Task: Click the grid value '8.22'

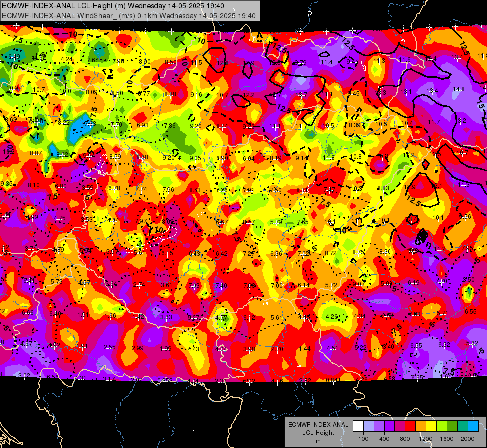Action: 64,123
